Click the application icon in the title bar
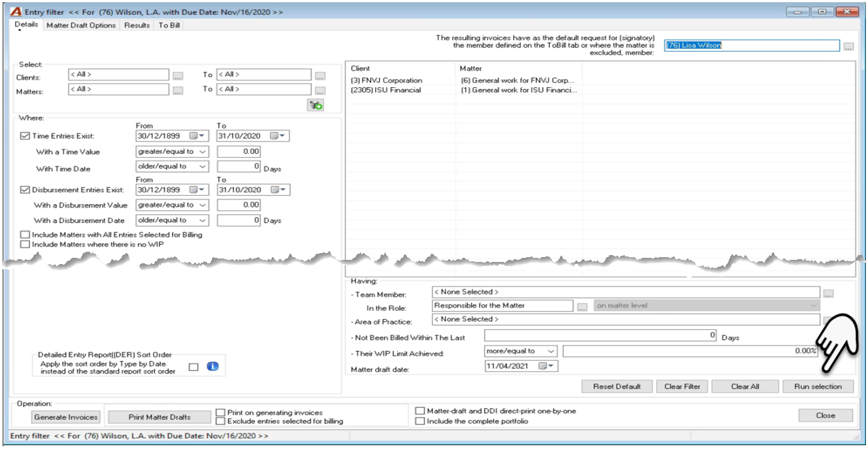868x449 pixels. [16, 12]
